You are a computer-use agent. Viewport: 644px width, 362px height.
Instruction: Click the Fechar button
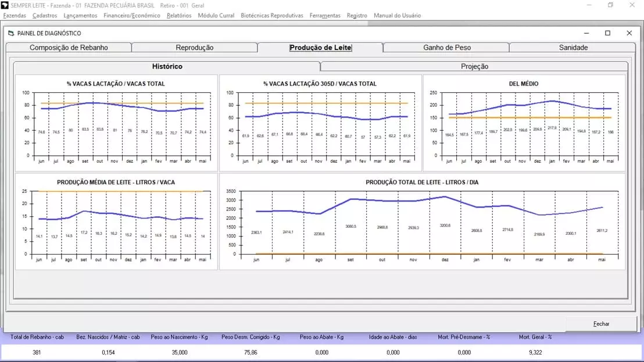[x=601, y=324]
